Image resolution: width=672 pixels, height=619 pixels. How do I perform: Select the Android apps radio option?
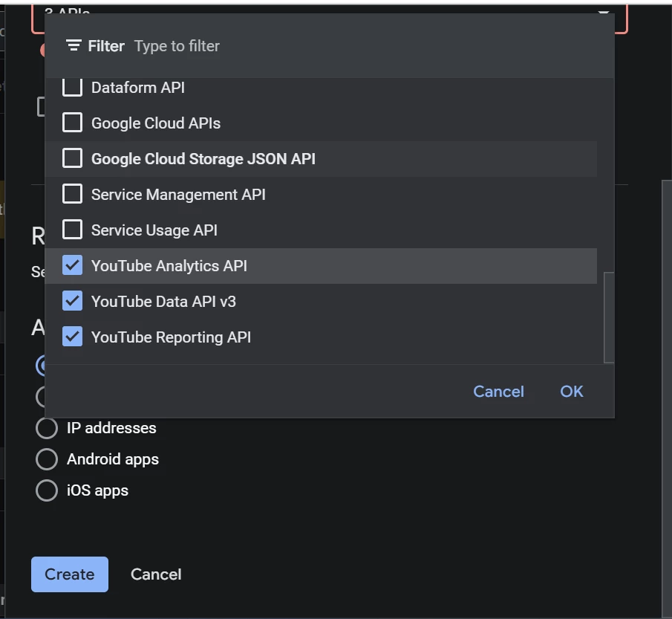(47, 459)
